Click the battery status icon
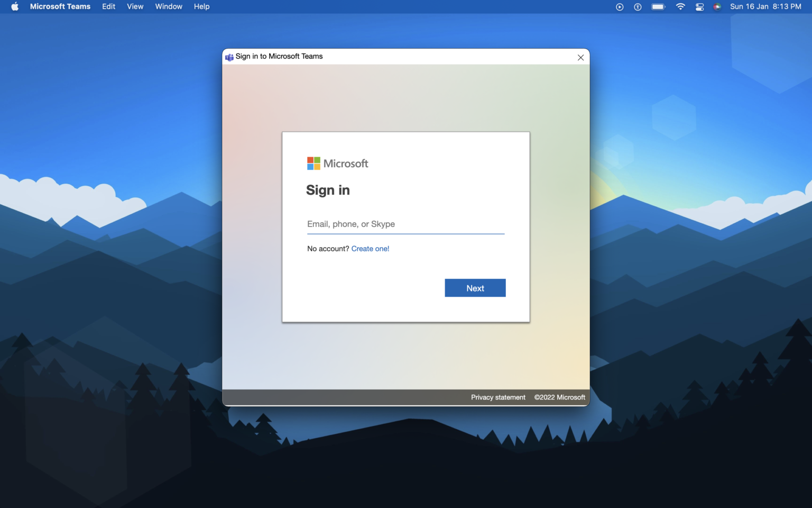812x508 pixels. coord(658,7)
